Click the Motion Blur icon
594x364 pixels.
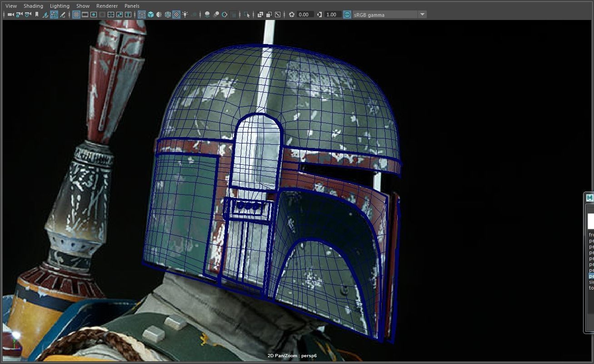(x=216, y=15)
